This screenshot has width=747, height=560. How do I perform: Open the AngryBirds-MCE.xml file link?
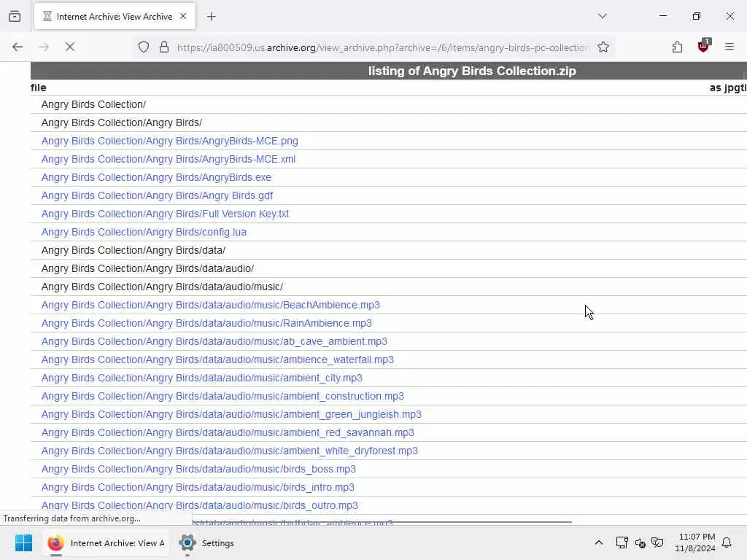pyautogui.click(x=169, y=159)
